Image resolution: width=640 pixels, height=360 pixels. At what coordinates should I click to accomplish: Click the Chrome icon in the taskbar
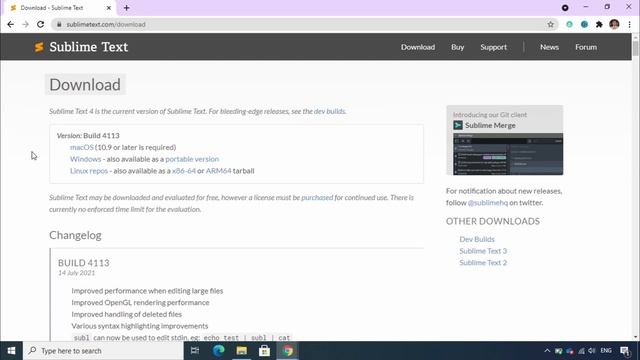pos(288,351)
